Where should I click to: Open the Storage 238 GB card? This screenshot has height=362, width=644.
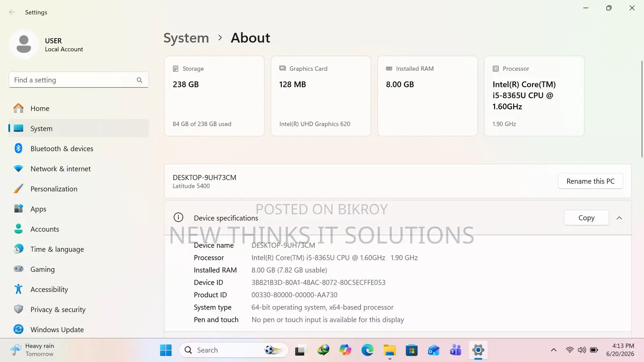click(x=214, y=96)
